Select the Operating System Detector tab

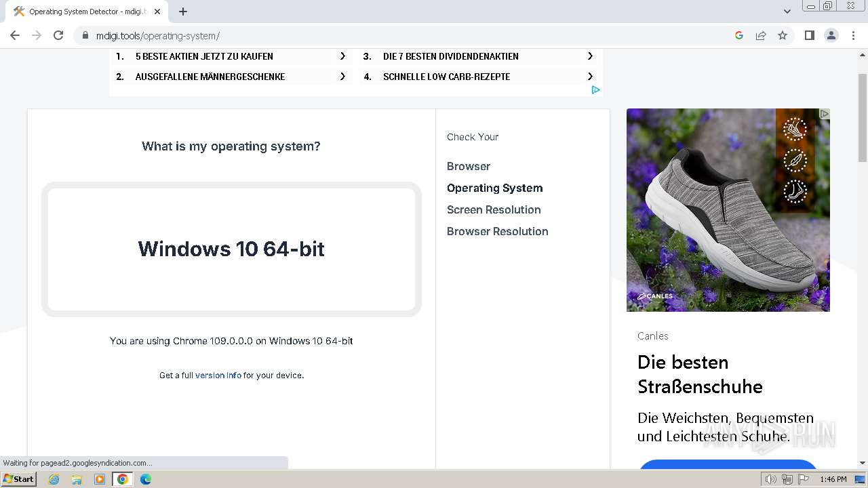[x=87, y=12]
